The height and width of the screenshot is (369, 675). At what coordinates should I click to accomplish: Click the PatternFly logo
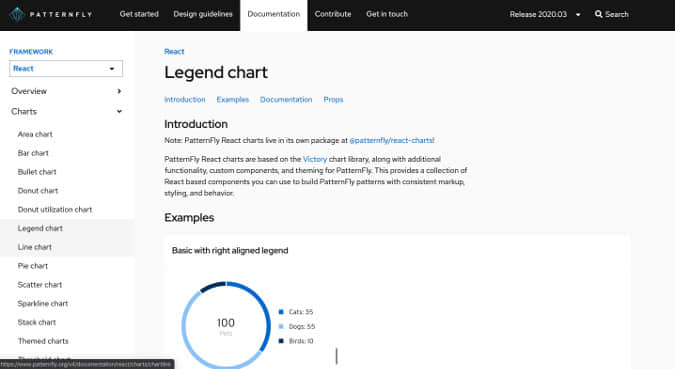point(51,14)
